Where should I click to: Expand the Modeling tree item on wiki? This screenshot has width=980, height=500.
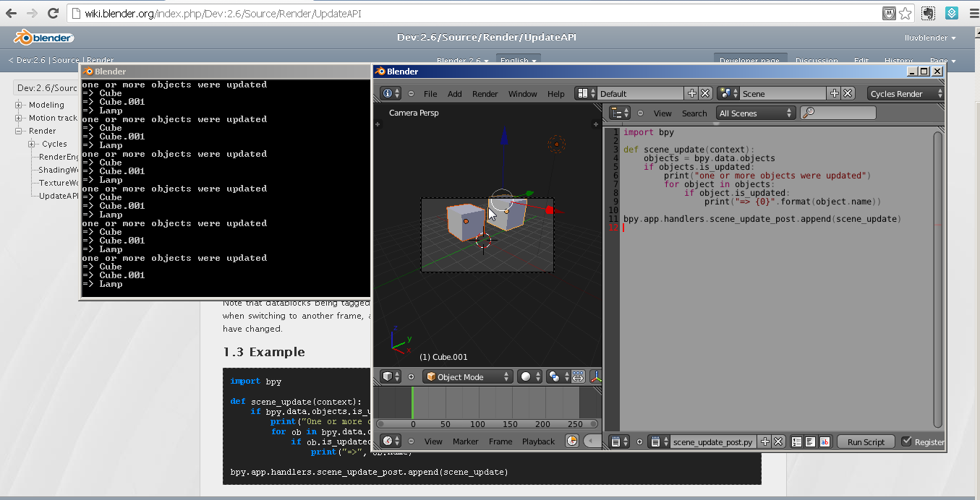pos(18,105)
